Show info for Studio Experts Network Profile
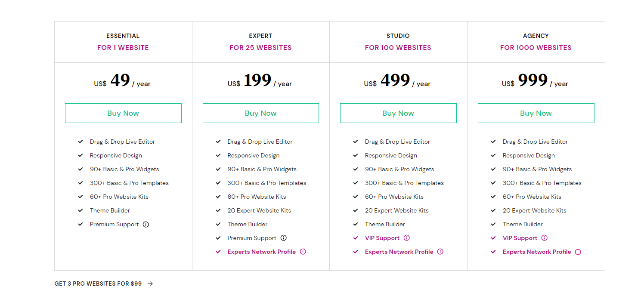 click(x=440, y=252)
